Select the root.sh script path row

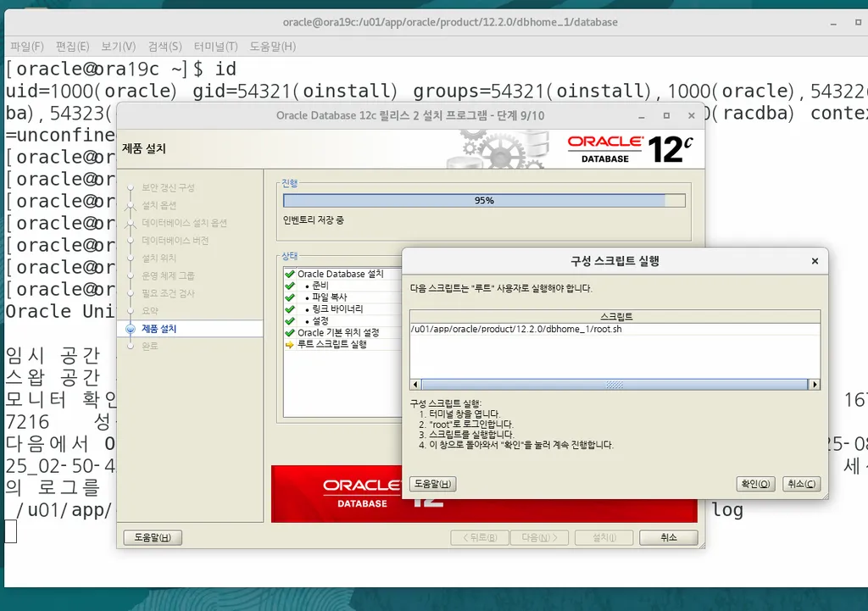615,329
